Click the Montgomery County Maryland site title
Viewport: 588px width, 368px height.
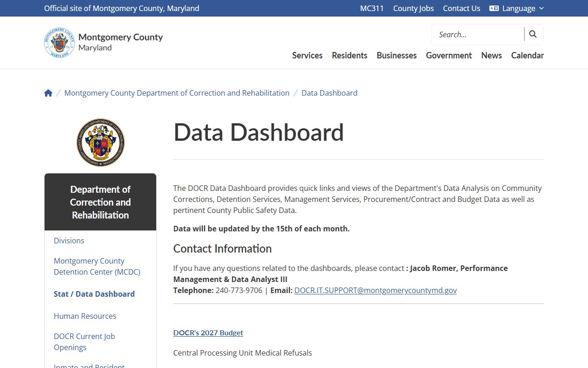click(120, 42)
